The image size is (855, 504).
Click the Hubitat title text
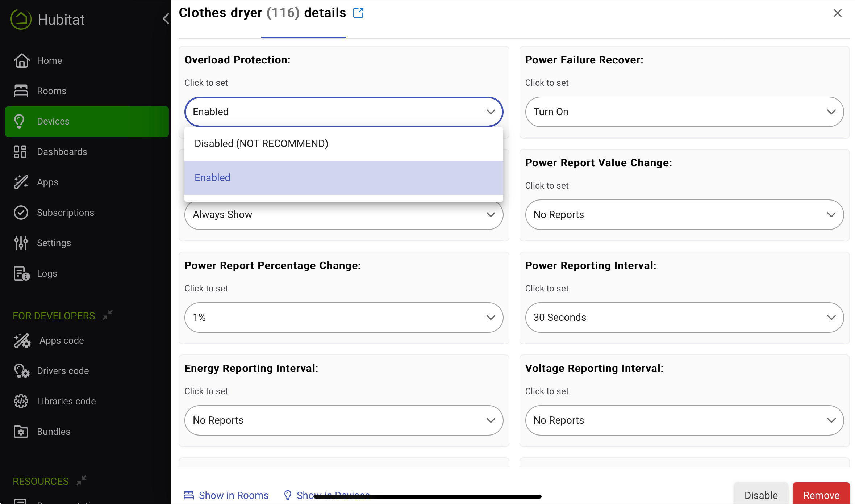pos(61,20)
